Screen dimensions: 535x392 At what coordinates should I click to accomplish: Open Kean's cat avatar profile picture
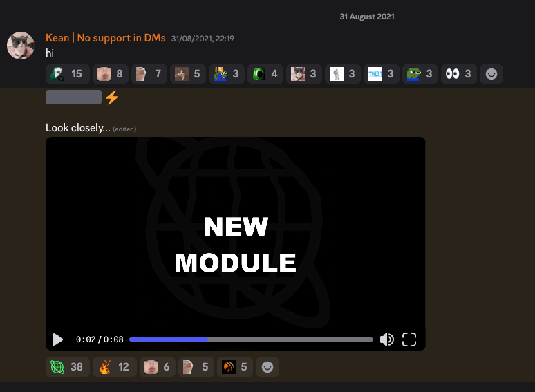21,46
